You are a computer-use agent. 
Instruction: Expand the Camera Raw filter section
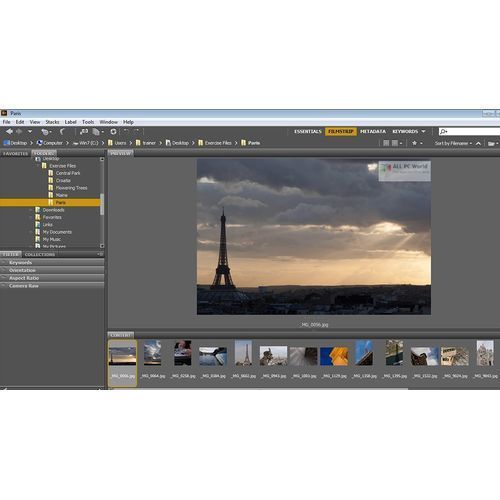(52, 286)
